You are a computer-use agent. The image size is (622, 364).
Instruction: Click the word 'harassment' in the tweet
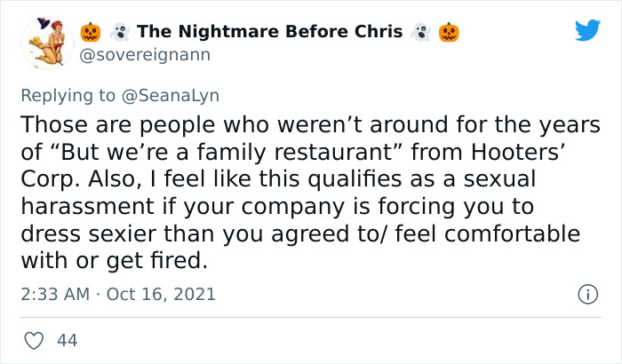pyautogui.click(x=76, y=206)
